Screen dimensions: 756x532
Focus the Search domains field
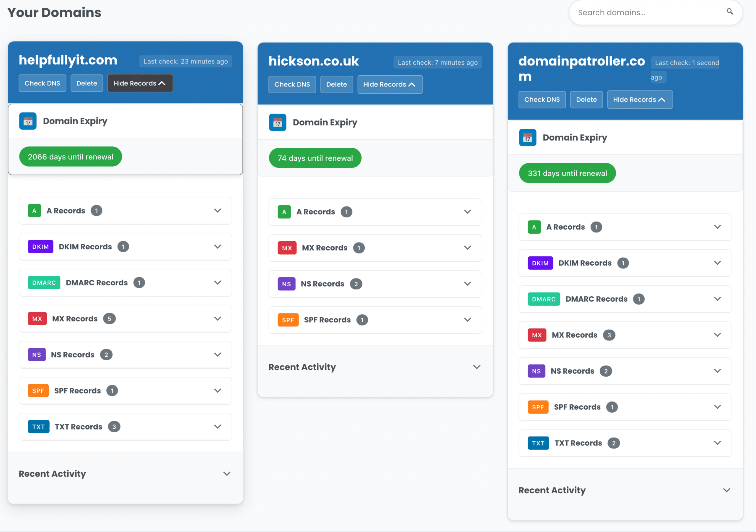(655, 12)
